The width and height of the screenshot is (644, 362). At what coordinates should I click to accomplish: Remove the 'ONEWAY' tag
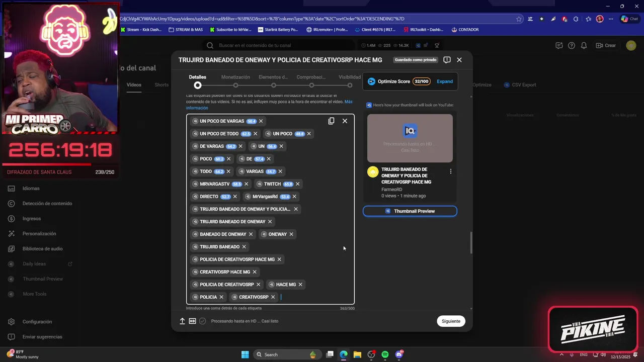click(291, 234)
